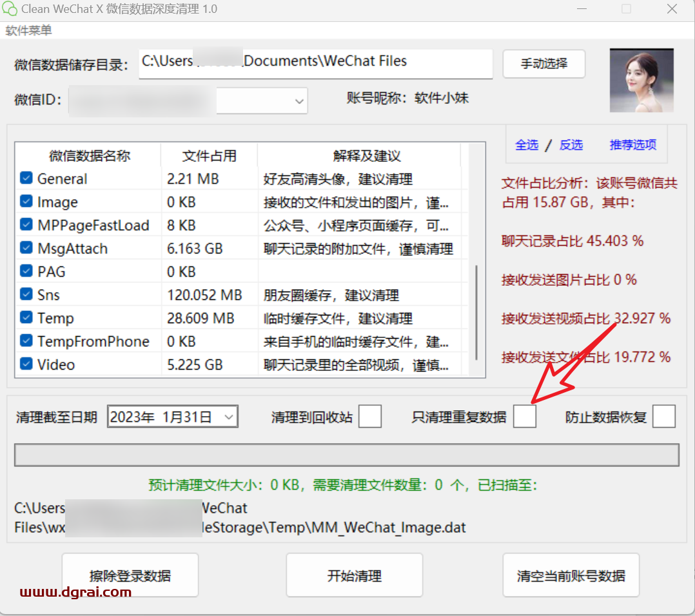Open the 清理截至日期 date picker dropdown
The height and width of the screenshot is (616, 695).
click(229, 417)
